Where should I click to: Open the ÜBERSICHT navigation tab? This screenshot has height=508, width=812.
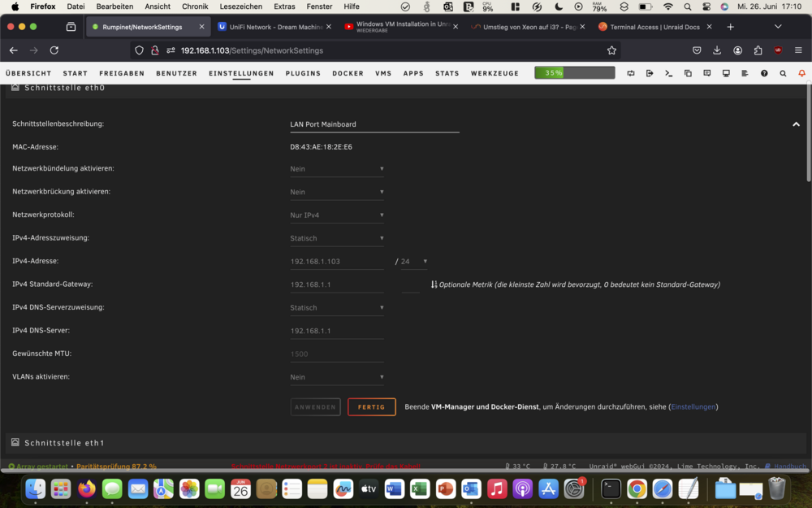click(x=28, y=74)
